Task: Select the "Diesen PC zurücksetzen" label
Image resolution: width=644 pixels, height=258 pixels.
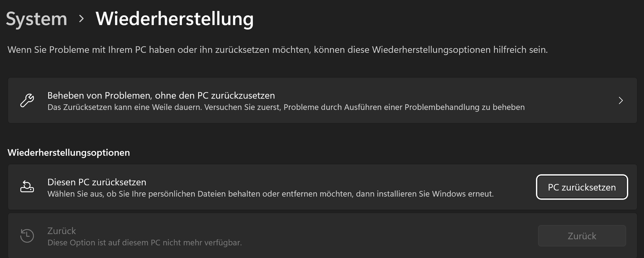Action: [x=97, y=182]
